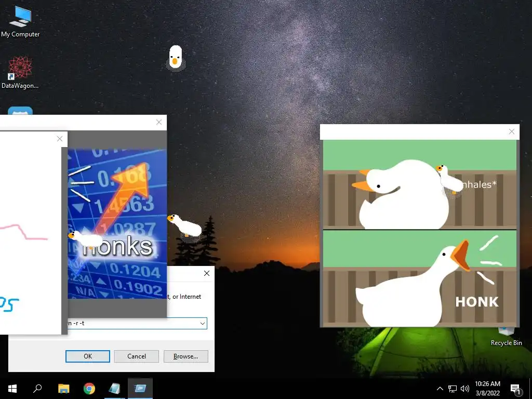Image resolution: width=532 pixels, height=399 pixels.
Task: Show hidden system tray icons
Action: point(440,389)
